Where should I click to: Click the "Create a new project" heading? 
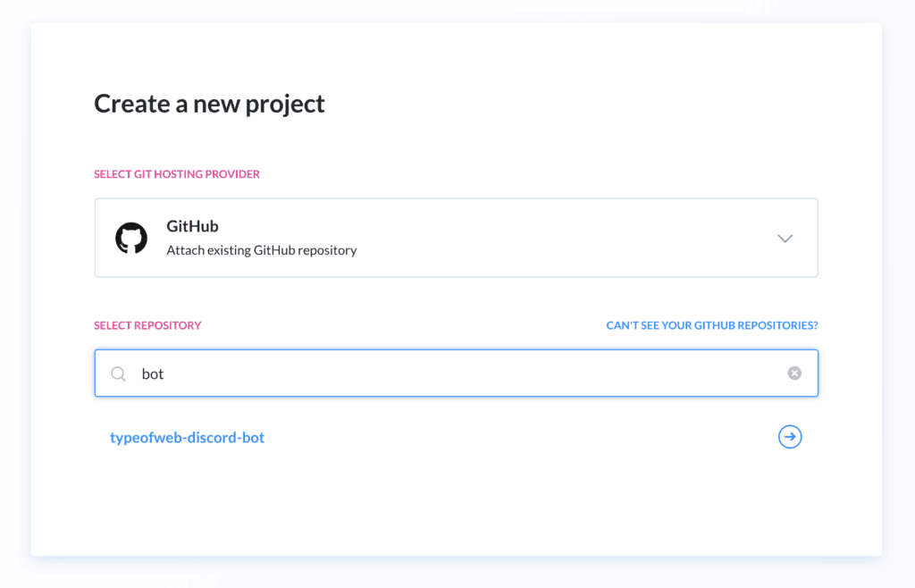pyautogui.click(x=209, y=104)
